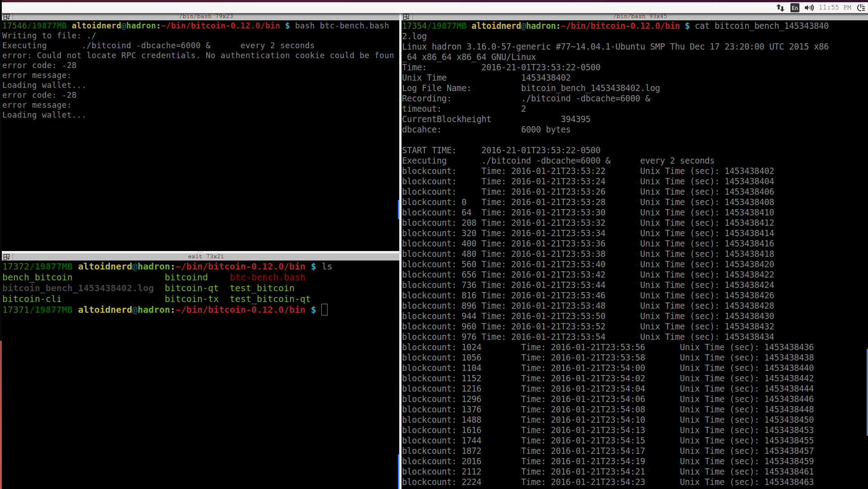The width and height of the screenshot is (868, 489).
Task: Select the '/bin/bash 79x23' pane titlebar
Action: pos(206,16)
